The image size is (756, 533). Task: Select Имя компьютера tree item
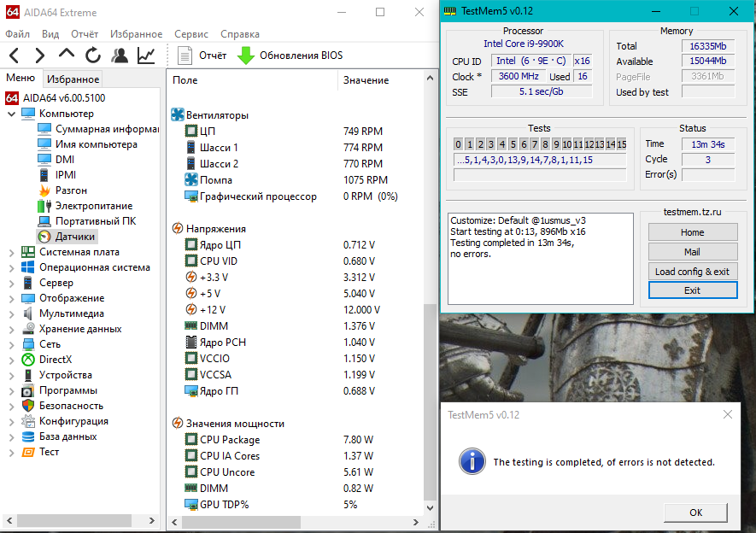96,144
